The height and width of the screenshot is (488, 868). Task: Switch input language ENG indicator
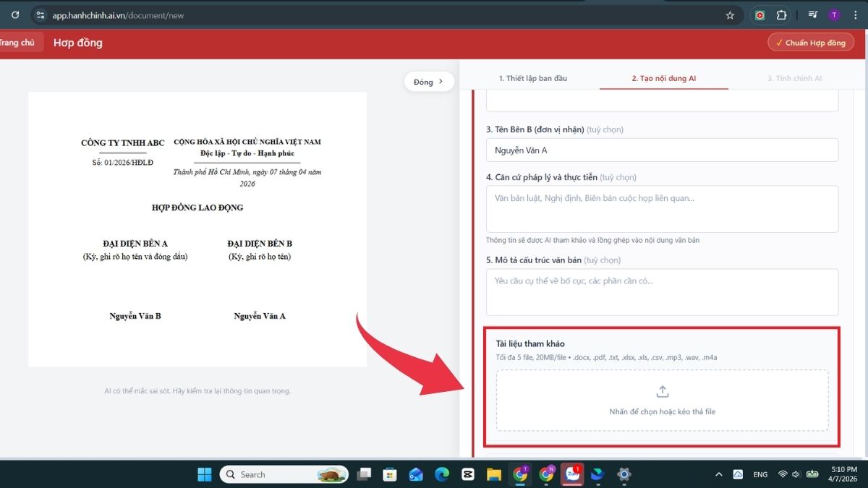(760, 474)
